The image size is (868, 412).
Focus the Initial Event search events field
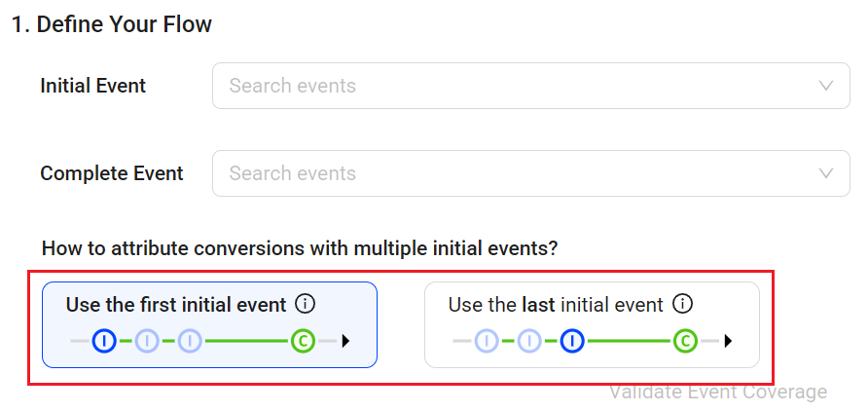(531, 86)
